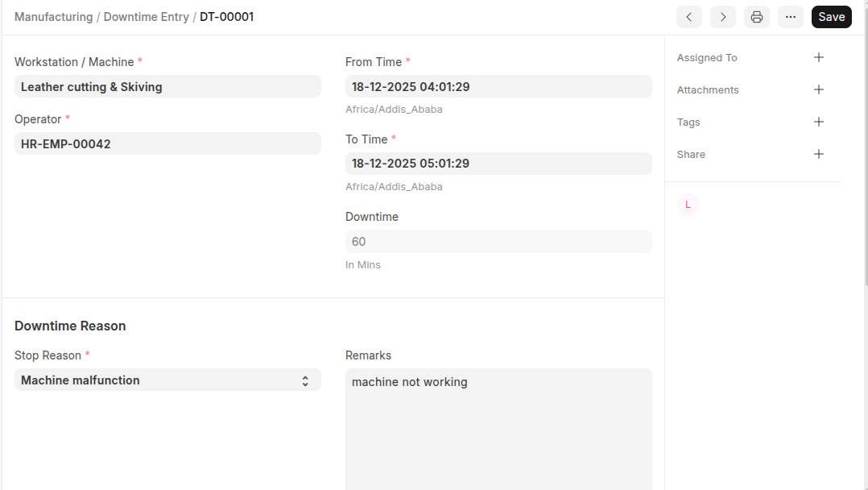Click the Save button
Screen dimensions: 868x490
(x=831, y=17)
